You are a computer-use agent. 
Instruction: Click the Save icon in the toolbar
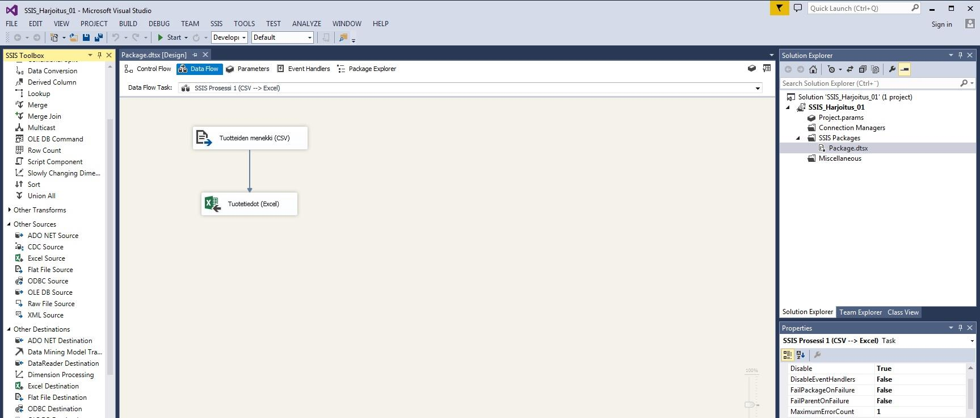click(x=86, y=37)
